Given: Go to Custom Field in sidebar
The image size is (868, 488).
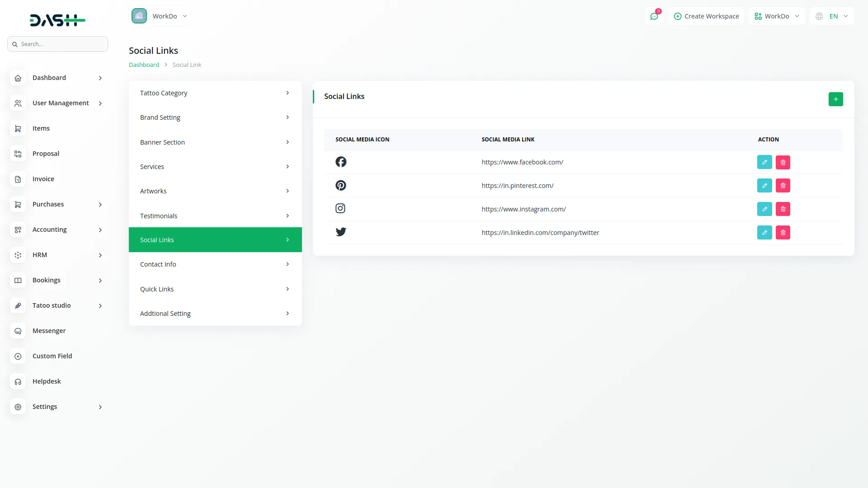Looking at the screenshot, I should click(52, 356).
